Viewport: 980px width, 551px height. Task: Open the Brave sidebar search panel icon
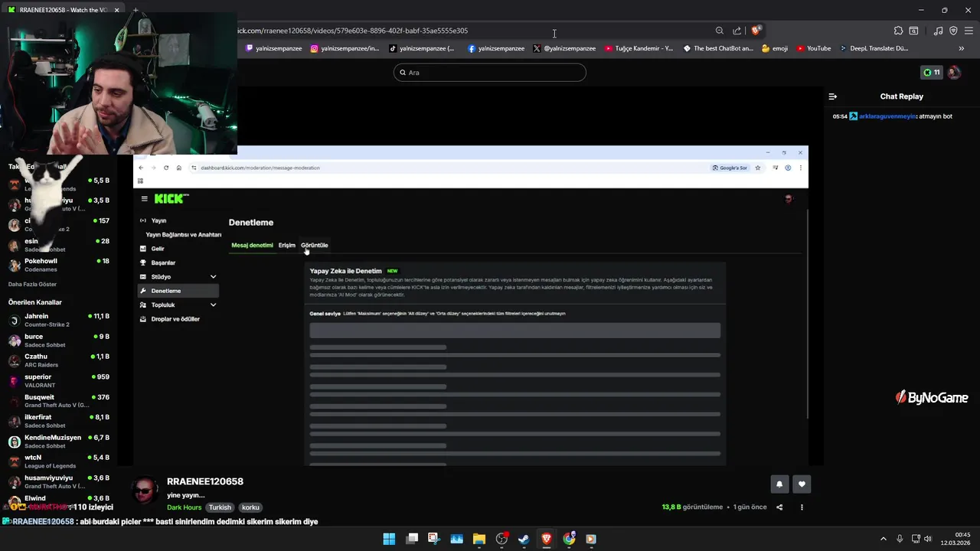[x=913, y=31]
